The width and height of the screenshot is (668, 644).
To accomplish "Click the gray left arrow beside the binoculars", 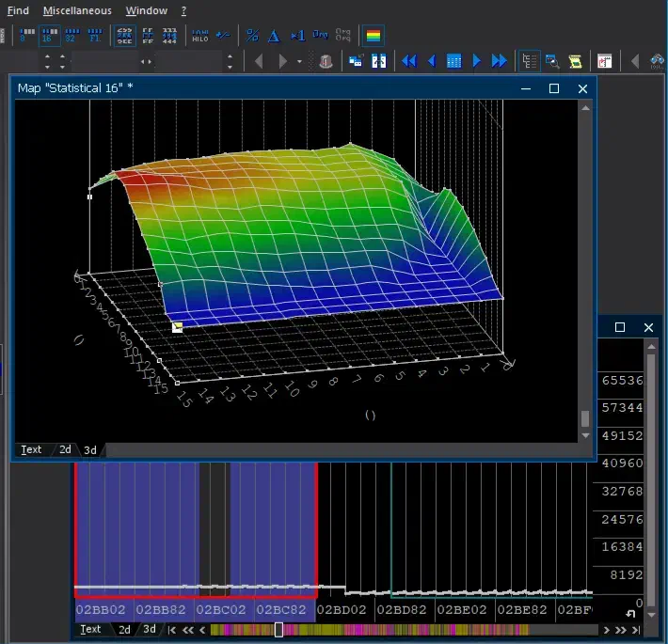I will point(635,61).
